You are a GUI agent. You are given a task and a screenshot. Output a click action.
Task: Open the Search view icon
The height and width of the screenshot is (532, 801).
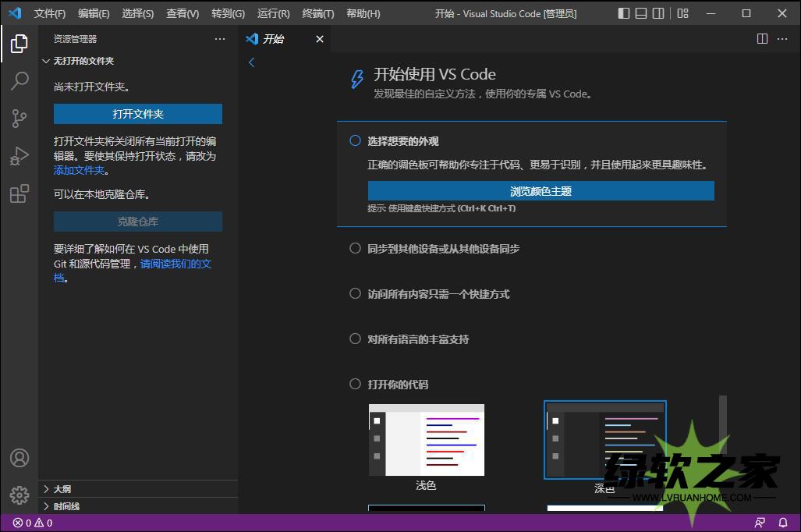pyautogui.click(x=19, y=81)
